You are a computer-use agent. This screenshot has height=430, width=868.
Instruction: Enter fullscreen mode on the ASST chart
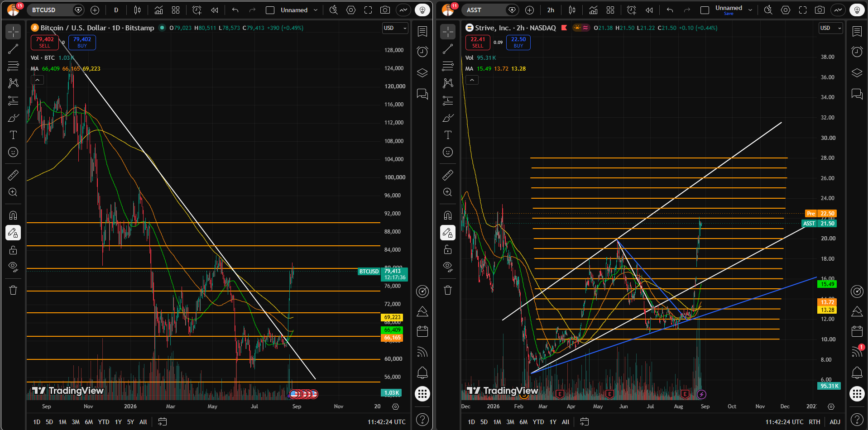[x=803, y=10]
